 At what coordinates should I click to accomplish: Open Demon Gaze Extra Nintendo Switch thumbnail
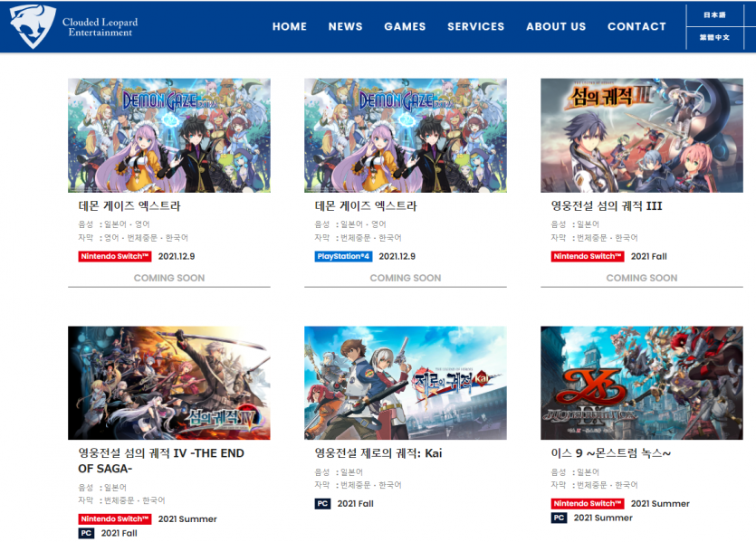169,136
